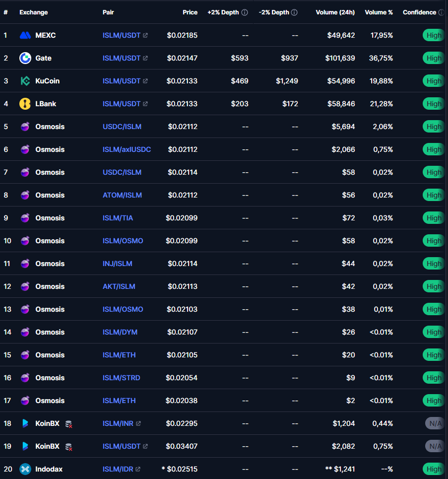This screenshot has width=448, height=479.
Task: Click the KoinBX logo in row 19
Action: coord(25,446)
